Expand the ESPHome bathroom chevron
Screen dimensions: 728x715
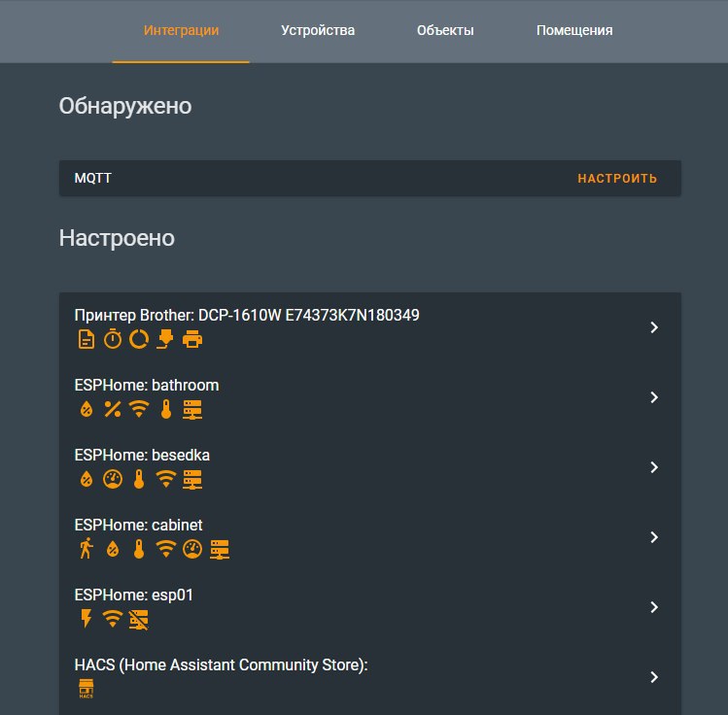tap(654, 397)
